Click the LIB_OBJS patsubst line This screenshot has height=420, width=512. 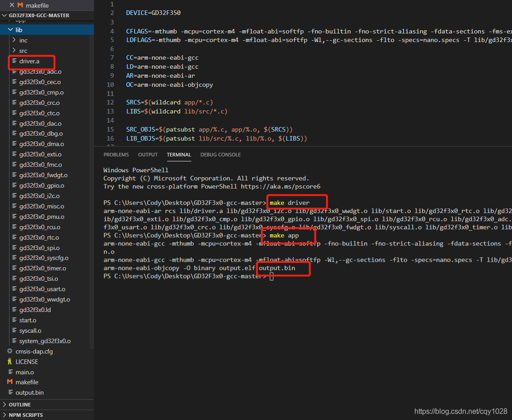pyautogui.click(x=216, y=138)
